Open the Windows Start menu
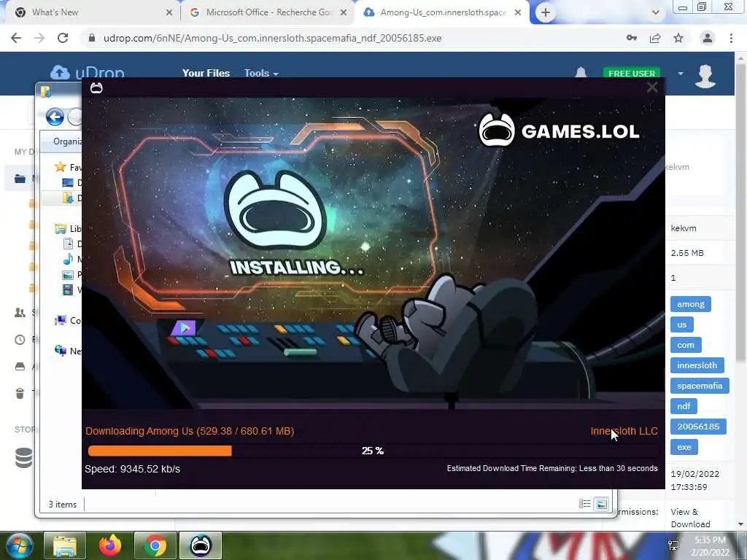The width and height of the screenshot is (747, 560). coord(18,545)
